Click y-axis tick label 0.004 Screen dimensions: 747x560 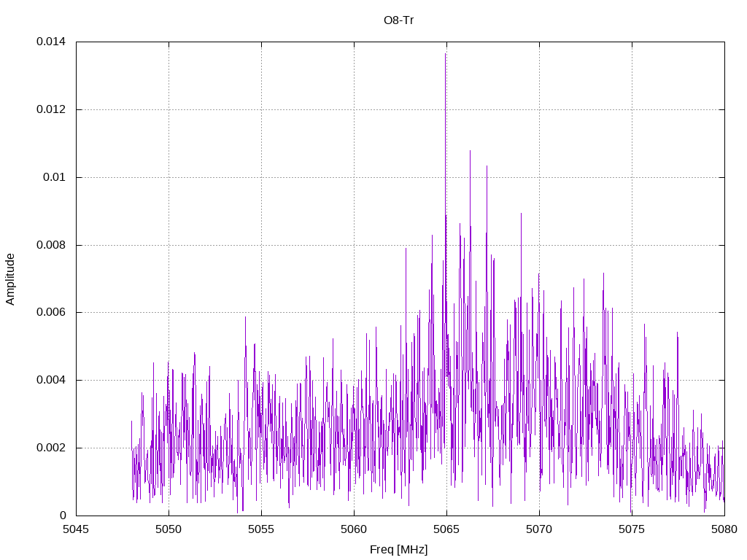click(x=51, y=380)
